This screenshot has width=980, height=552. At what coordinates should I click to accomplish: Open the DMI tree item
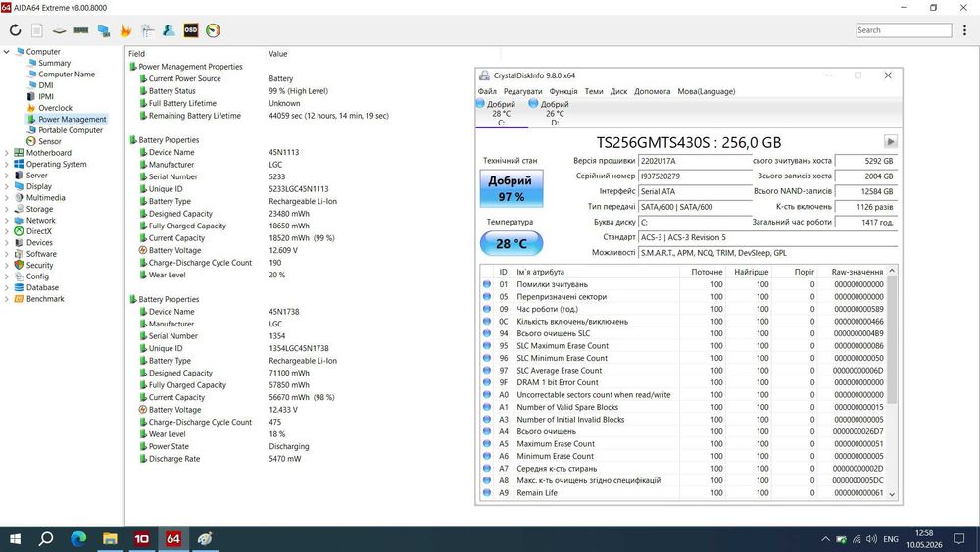46,85
